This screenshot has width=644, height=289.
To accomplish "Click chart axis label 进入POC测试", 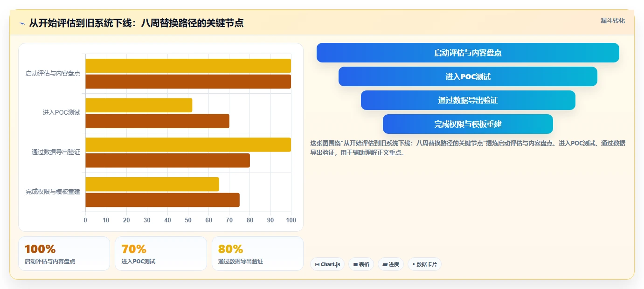I will (62, 113).
